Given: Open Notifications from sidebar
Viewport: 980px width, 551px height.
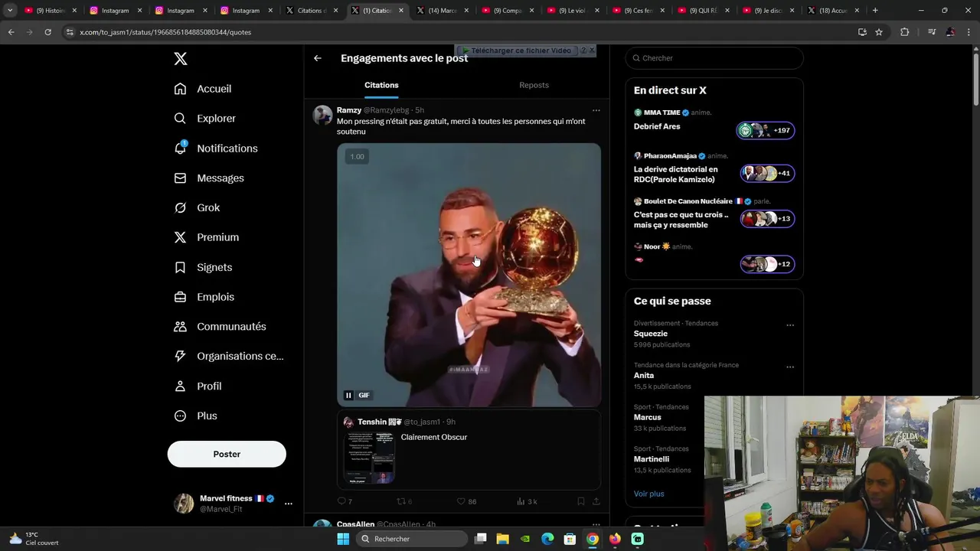Looking at the screenshot, I should (216, 148).
